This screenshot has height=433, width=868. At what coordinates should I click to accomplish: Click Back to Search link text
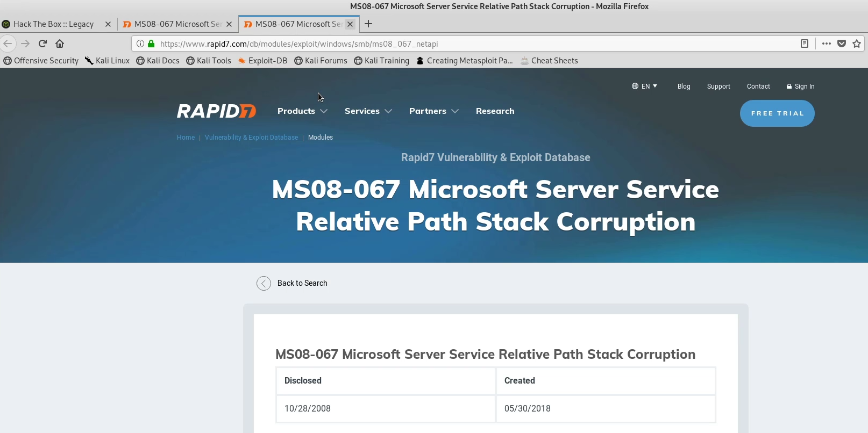pyautogui.click(x=302, y=283)
